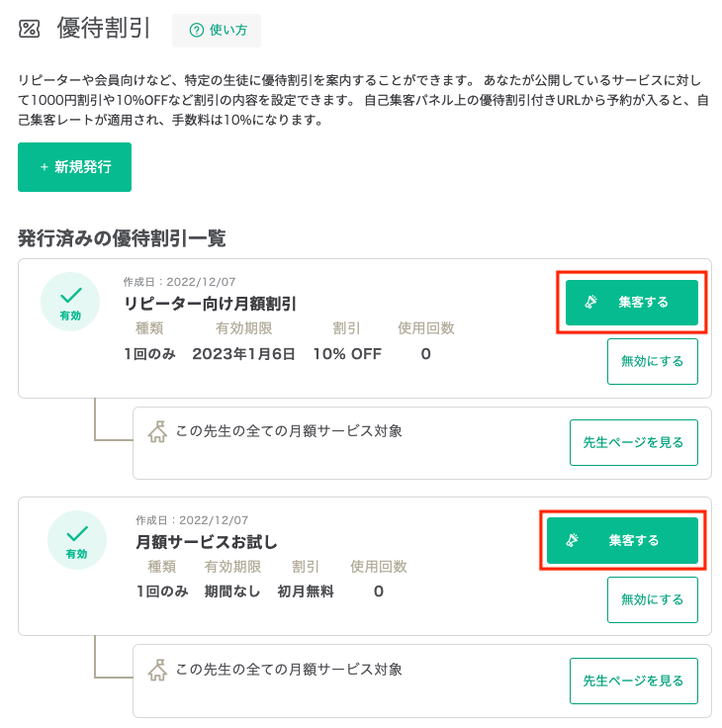Click 集客する for 月額サービスお試し

pyautogui.click(x=622, y=540)
